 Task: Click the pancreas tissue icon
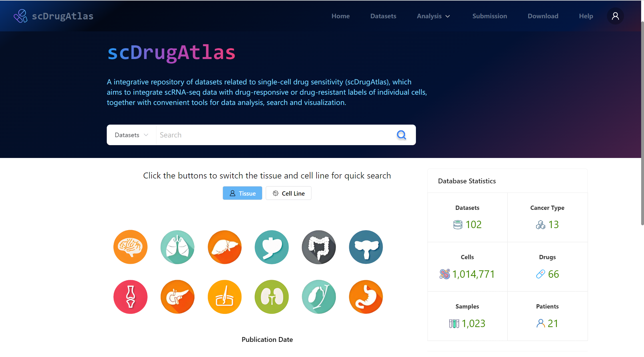click(x=177, y=297)
